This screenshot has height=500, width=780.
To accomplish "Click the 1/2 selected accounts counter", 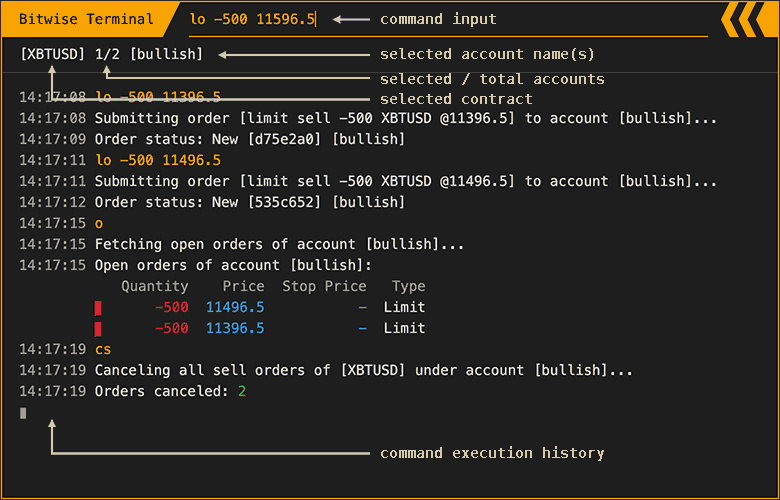I will tap(107, 54).
